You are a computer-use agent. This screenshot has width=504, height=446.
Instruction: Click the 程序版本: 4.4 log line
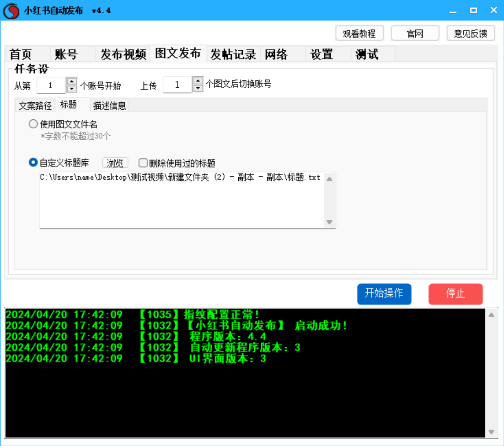[x=136, y=336]
